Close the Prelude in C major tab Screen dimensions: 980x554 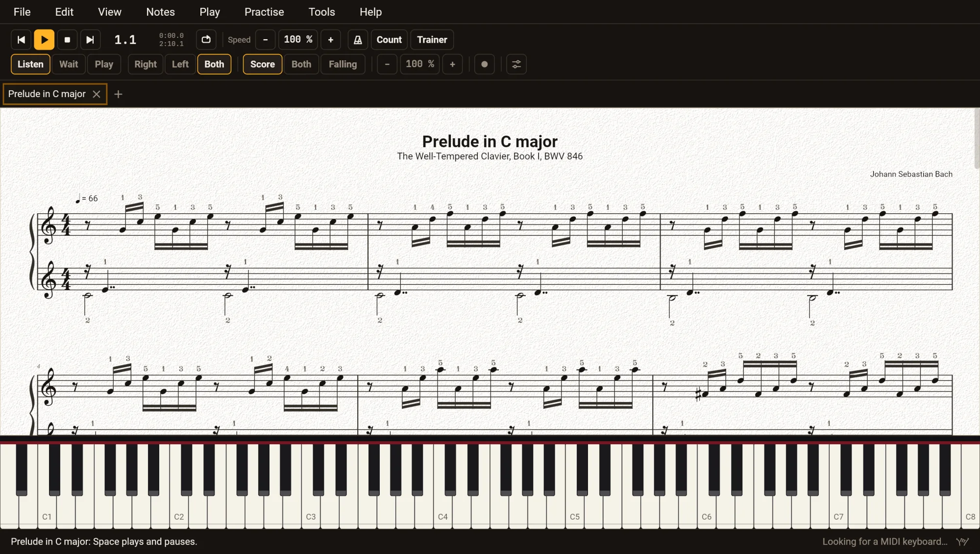[97, 94]
